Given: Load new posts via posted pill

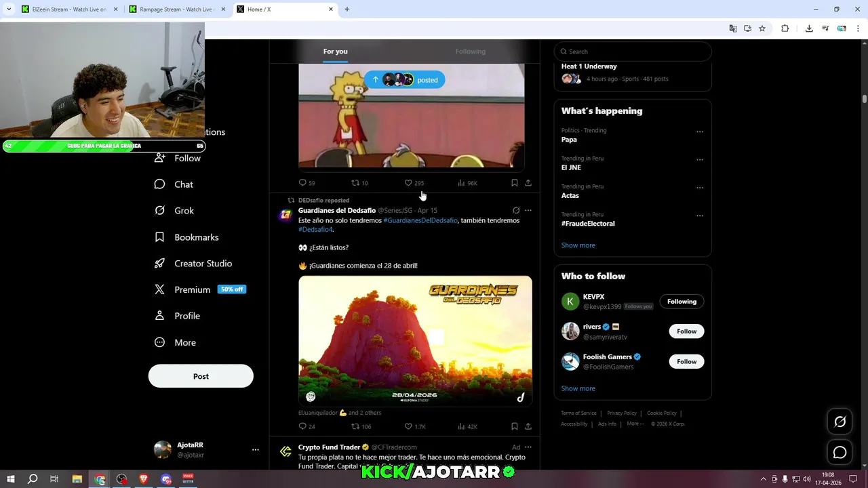Looking at the screenshot, I should point(405,80).
